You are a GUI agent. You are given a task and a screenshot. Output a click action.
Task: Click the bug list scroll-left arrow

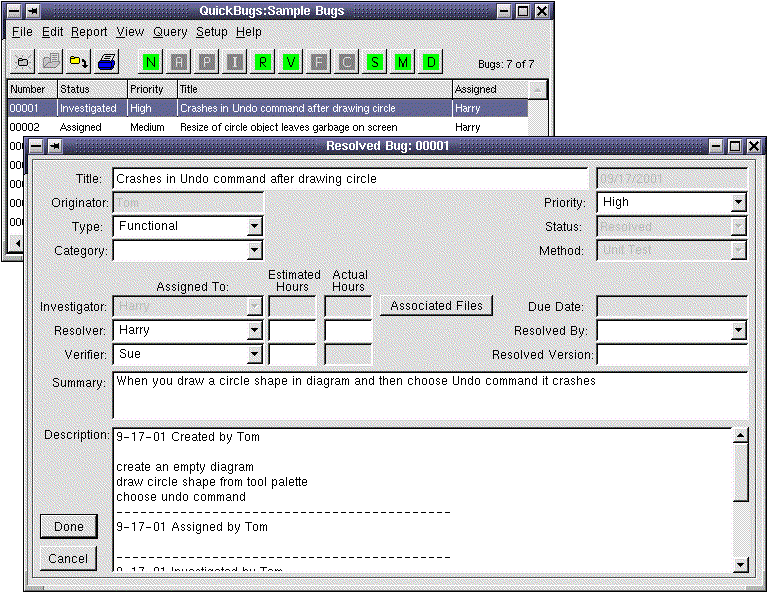(x=18, y=243)
